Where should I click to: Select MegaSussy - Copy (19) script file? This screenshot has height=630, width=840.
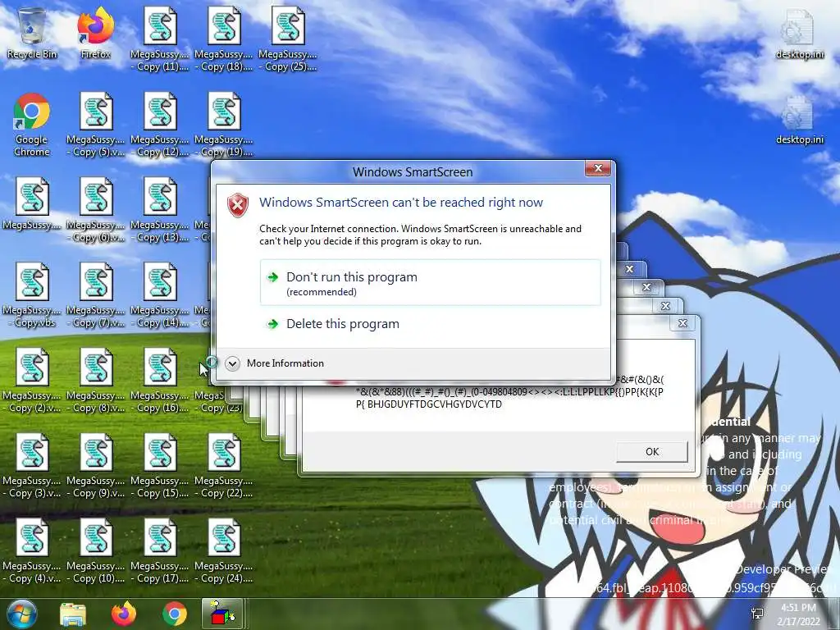coord(224,124)
